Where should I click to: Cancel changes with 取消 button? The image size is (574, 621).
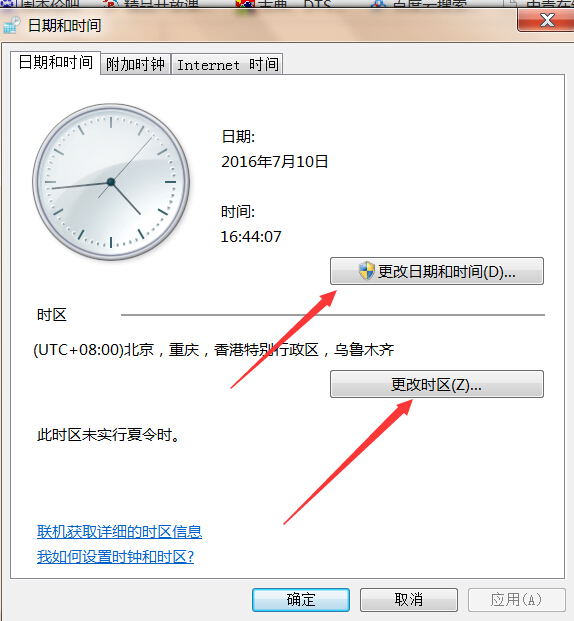tap(409, 600)
